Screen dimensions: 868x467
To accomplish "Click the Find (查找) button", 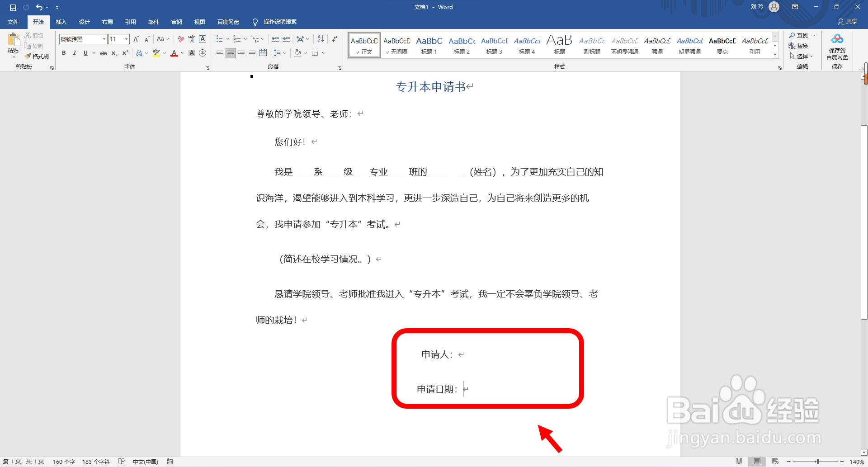I will click(x=799, y=35).
